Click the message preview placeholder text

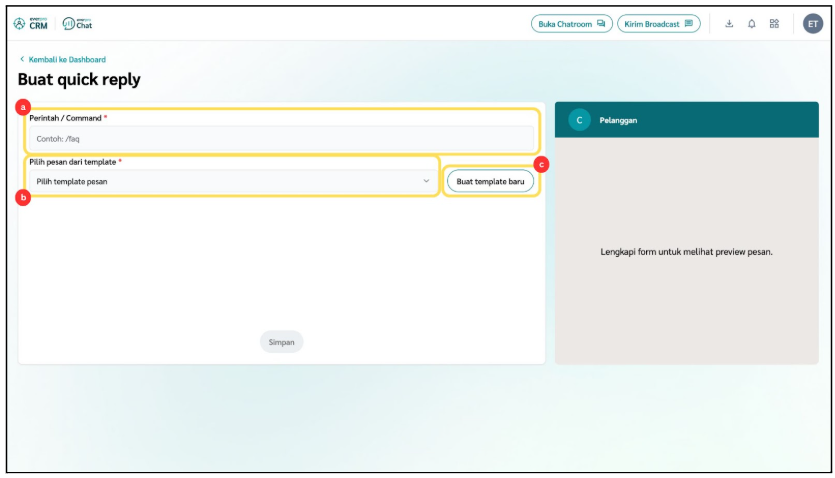[686, 252]
